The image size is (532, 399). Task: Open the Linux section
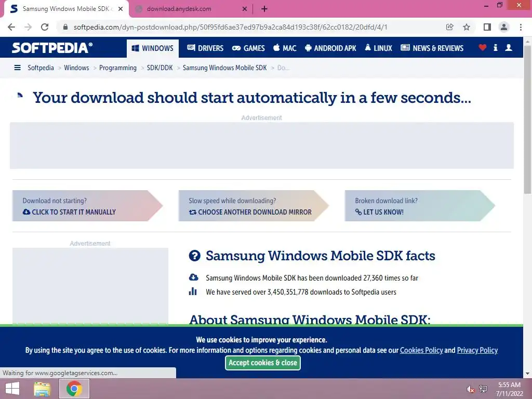378,48
